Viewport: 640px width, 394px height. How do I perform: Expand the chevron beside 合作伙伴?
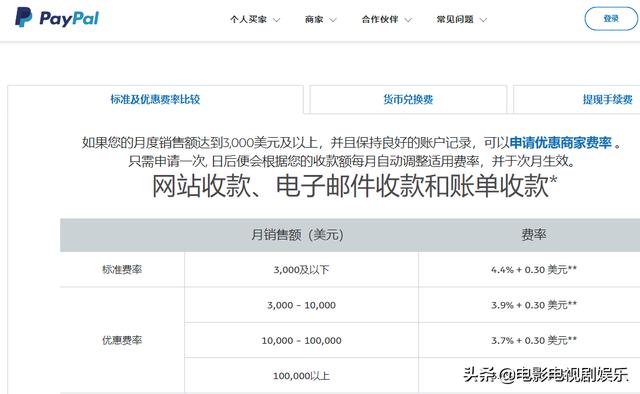[408, 20]
